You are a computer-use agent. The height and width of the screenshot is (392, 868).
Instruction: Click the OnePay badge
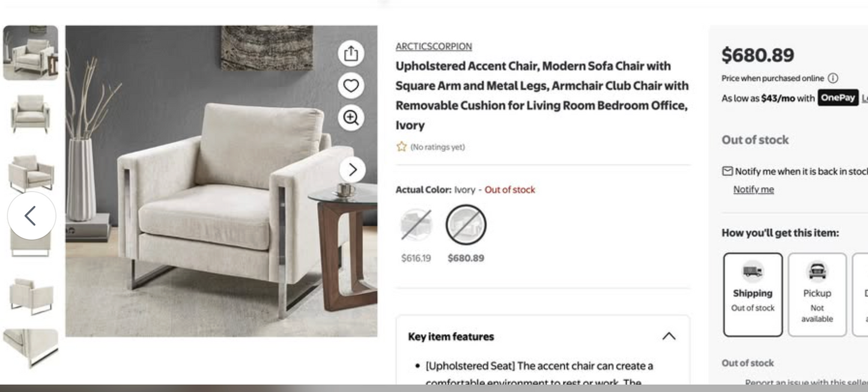(837, 98)
